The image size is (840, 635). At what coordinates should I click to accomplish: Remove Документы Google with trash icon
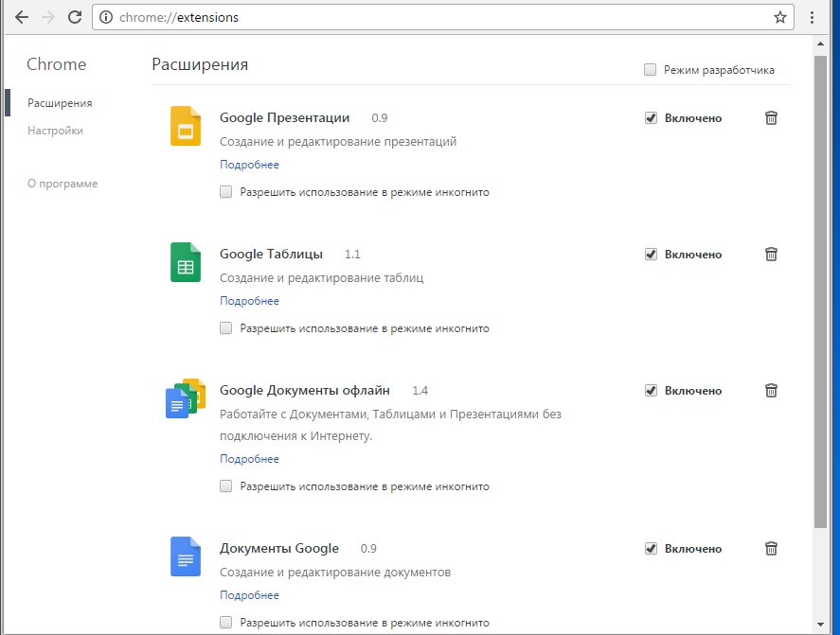(771, 549)
